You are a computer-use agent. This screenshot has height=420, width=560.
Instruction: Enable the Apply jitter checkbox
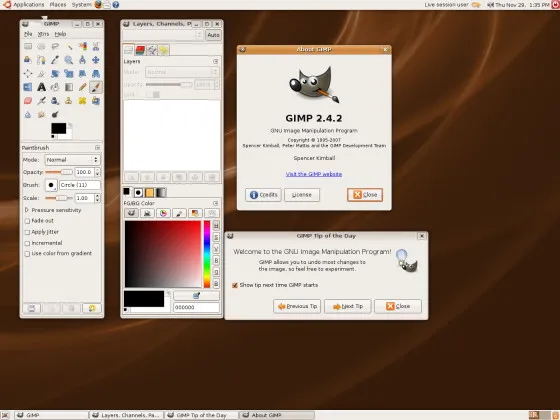(27, 232)
